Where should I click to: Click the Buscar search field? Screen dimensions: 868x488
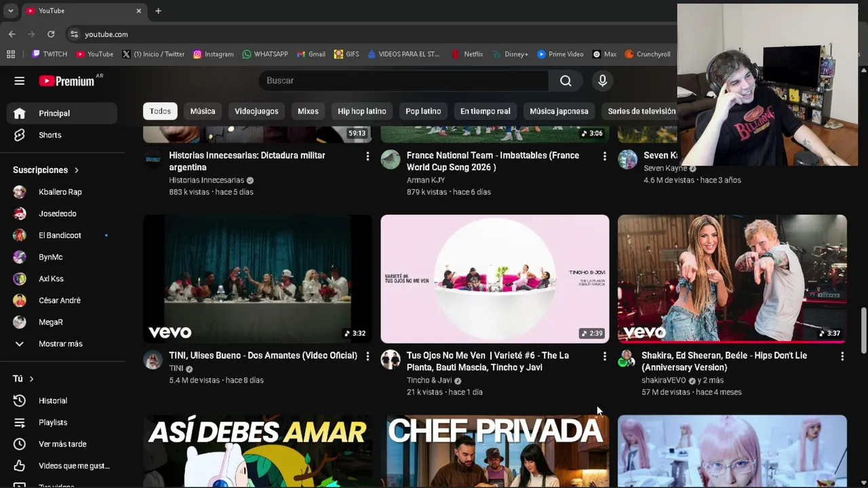click(403, 81)
